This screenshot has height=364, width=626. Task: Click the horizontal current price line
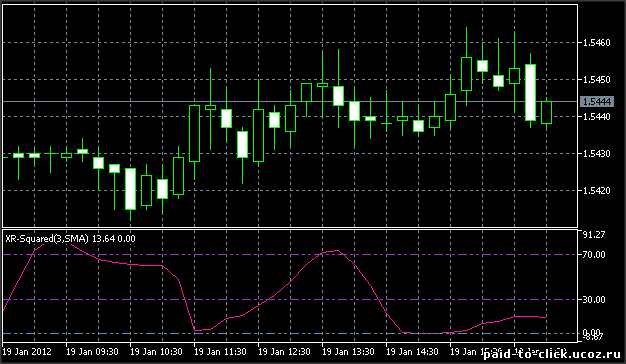click(290, 102)
